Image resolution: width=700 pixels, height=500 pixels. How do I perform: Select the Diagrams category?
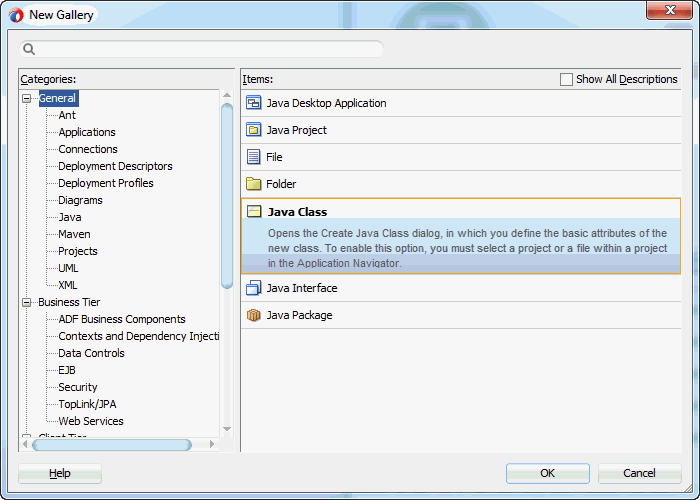tap(80, 200)
